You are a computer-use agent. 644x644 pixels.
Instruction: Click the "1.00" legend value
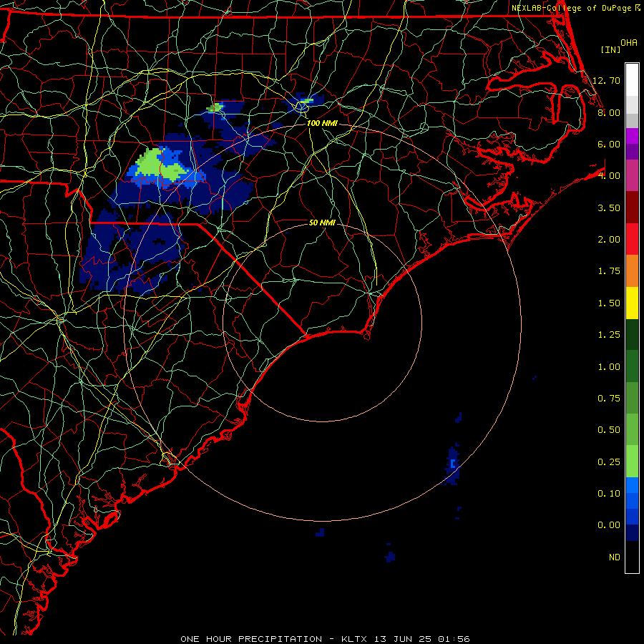[x=609, y=367]
